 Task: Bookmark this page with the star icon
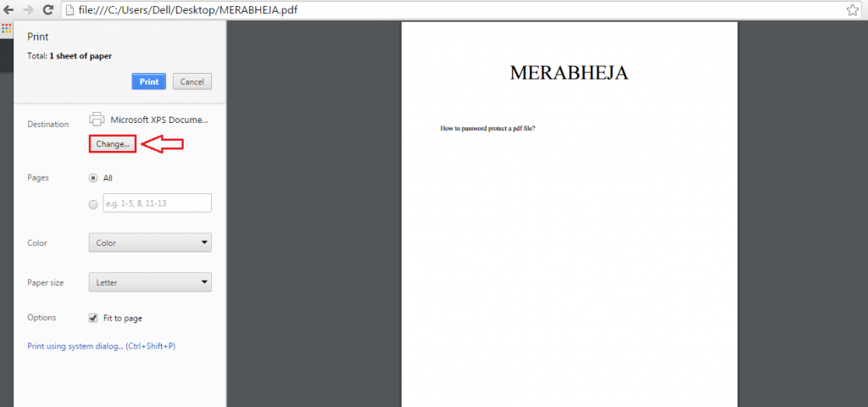[x=852, y=10]
